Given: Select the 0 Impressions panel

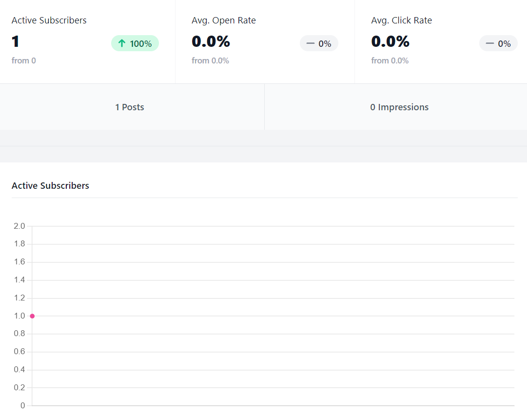Looking at the screenshot, I should [x=396, y=107].
